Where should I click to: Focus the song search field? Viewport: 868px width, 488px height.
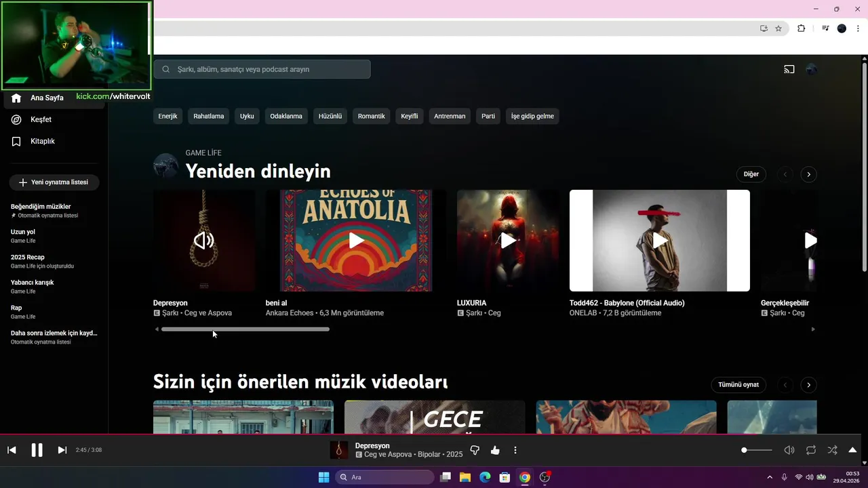tap(262, 69)
